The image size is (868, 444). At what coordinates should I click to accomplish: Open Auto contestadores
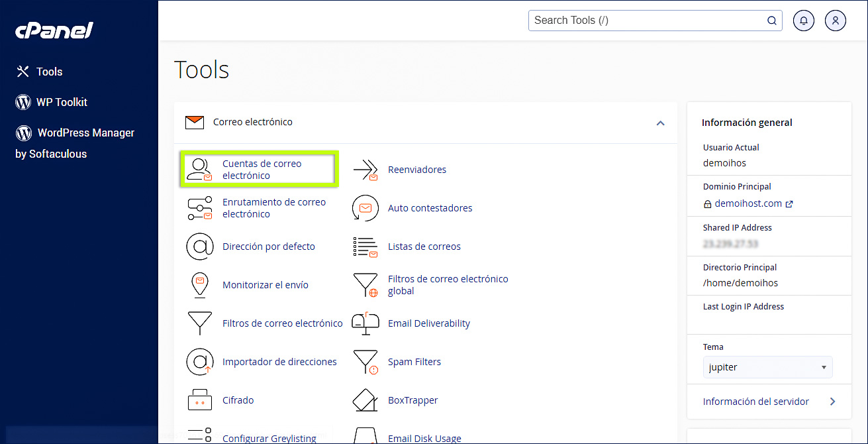pos(429,207)
